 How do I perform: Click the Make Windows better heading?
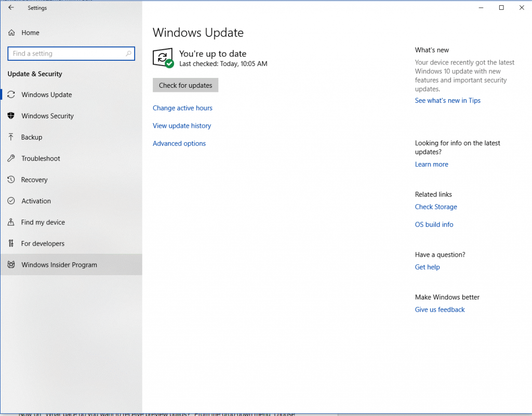pos(447,297)
